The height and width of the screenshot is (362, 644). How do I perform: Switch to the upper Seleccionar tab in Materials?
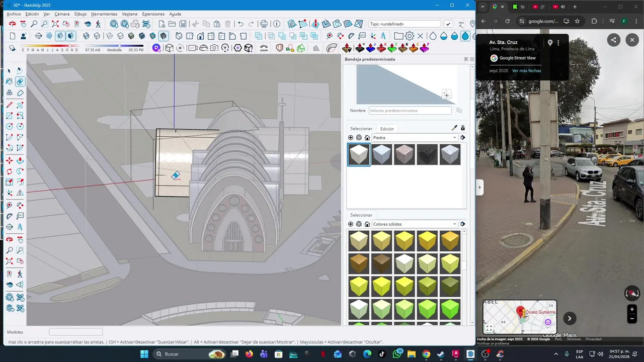point(361,129)
